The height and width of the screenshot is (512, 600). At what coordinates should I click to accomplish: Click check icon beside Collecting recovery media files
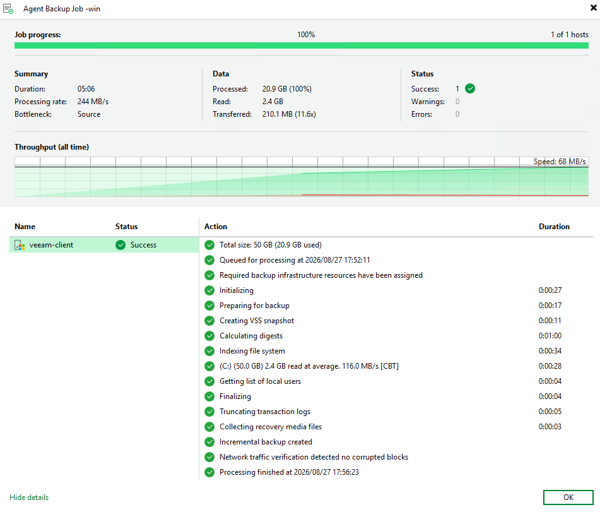point(209,427)
